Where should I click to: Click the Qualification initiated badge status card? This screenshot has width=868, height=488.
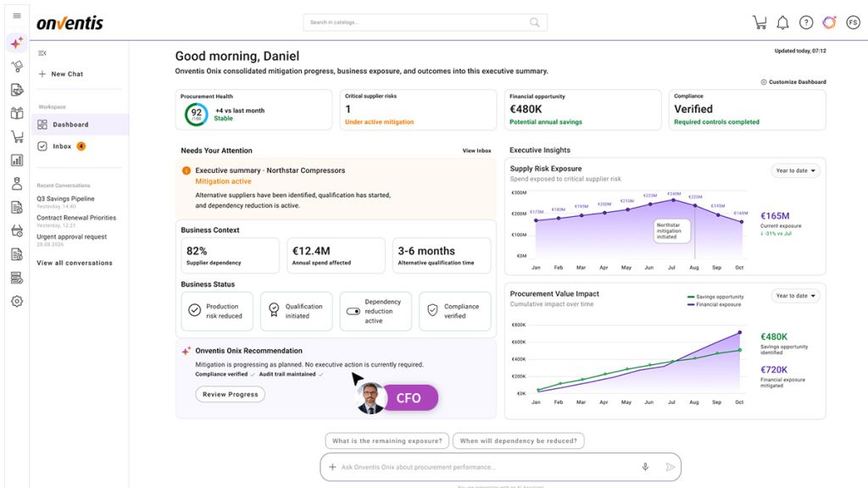tap(296, 312)
